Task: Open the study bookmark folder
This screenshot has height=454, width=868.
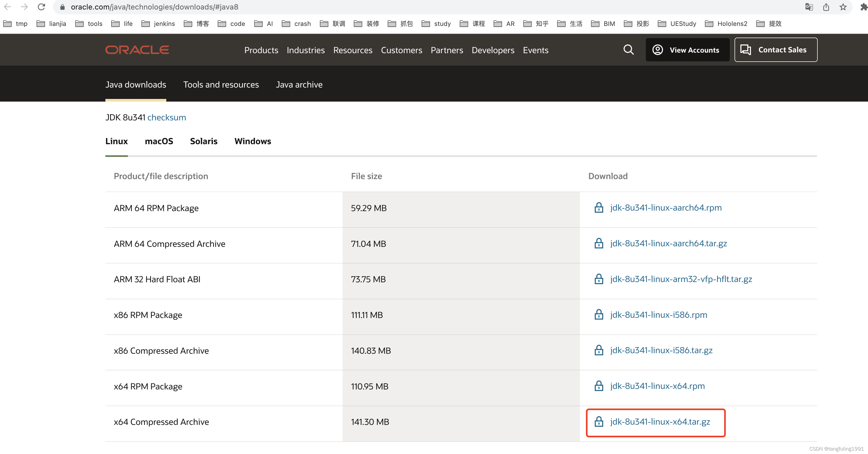Action: click(x=436, y=24)
